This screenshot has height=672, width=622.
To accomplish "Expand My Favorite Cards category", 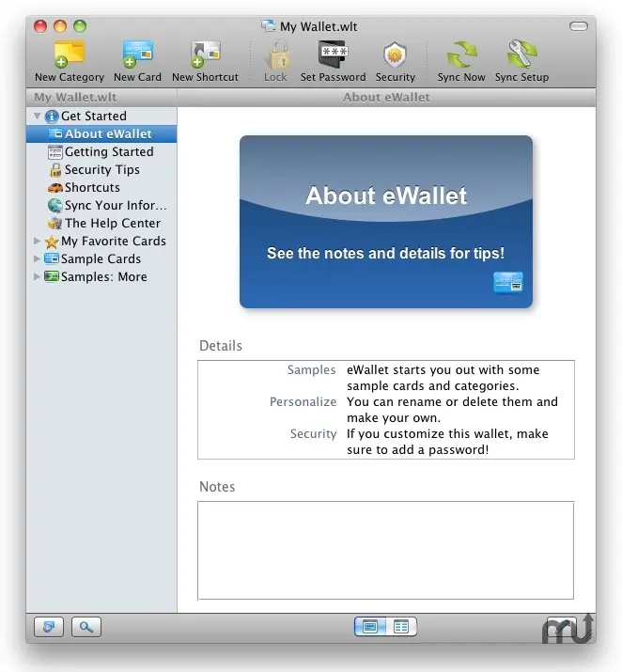I will 38,241.
